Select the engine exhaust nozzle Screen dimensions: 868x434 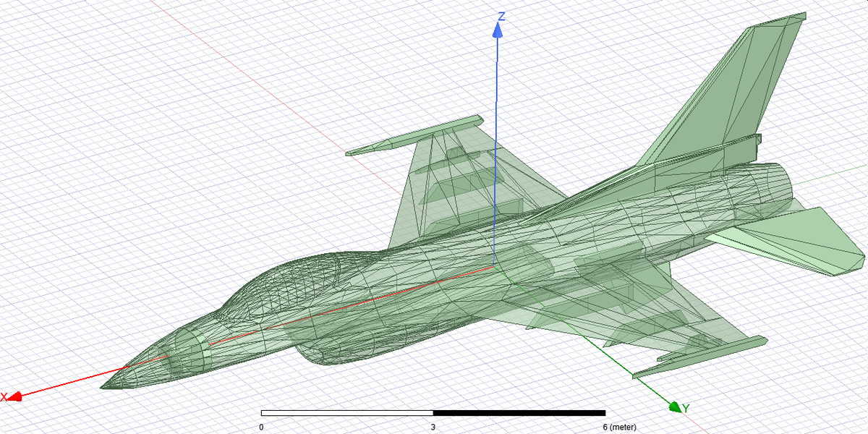[x=770, y=187]
